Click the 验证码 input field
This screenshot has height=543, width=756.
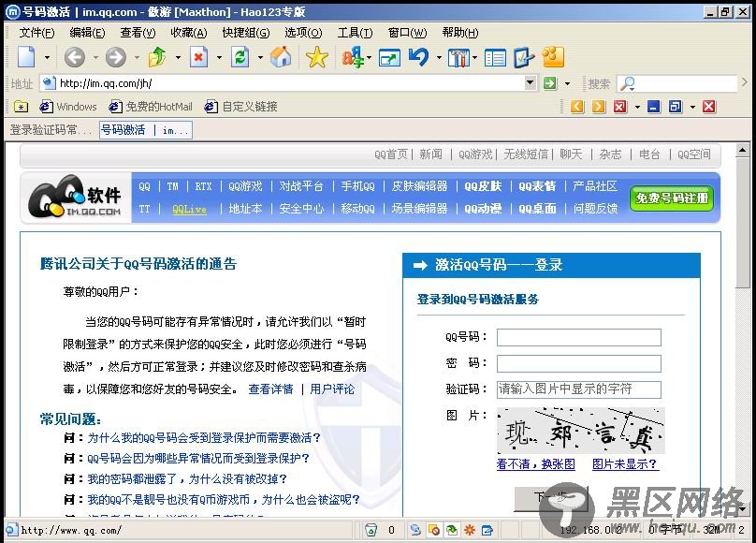[578, 389]
